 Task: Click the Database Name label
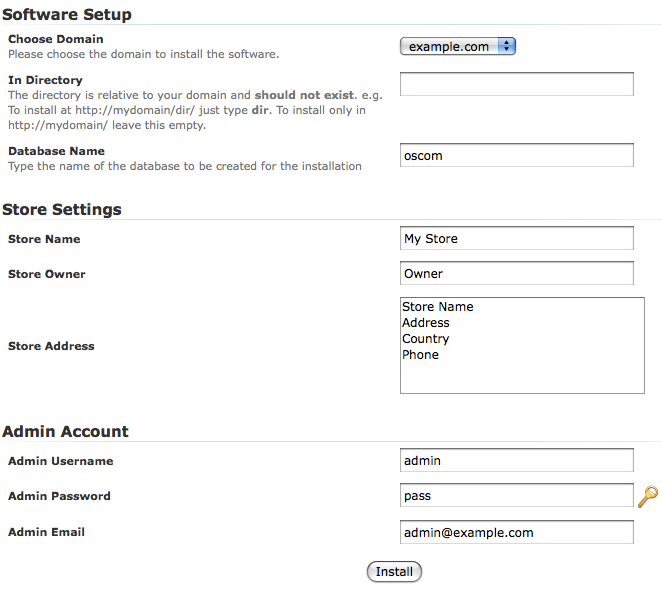coord(56,151)
